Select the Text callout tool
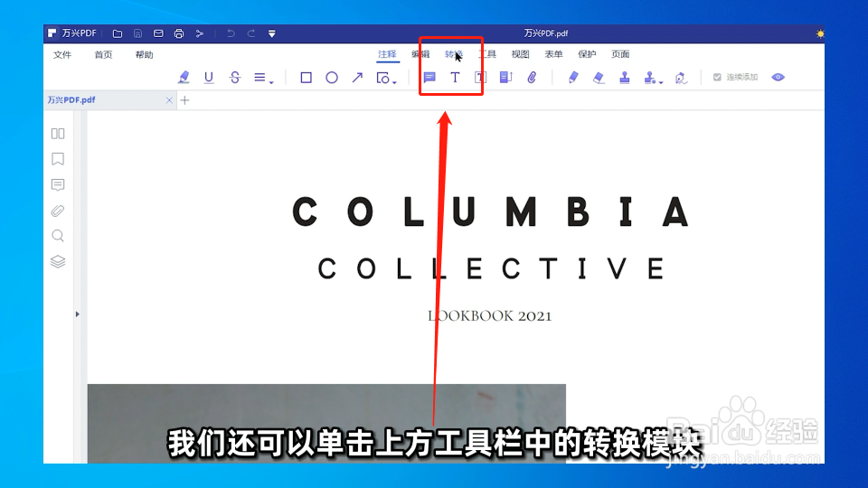This screenshot has width=868, height=488. coord(506,78)
